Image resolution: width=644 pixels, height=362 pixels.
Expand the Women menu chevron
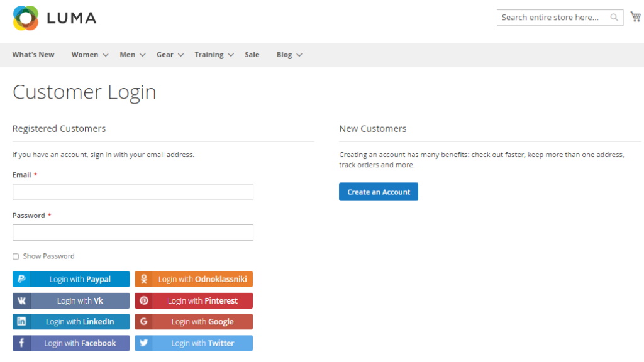[106, 55]
